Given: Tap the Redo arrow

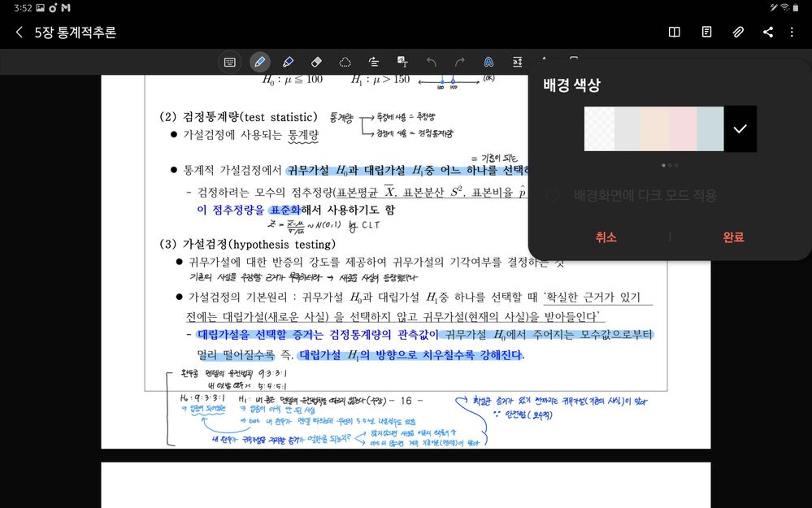Looking at the screenshot, I should tap(460, 62).
